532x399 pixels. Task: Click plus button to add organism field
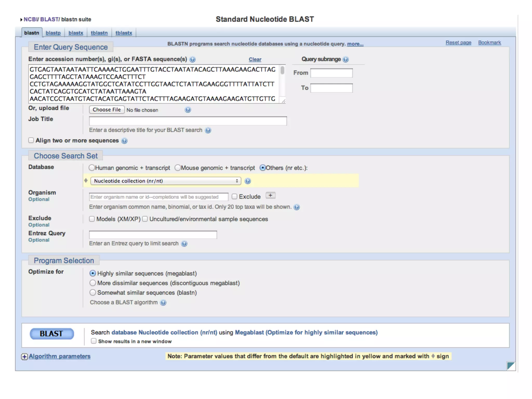click(270, 196)
